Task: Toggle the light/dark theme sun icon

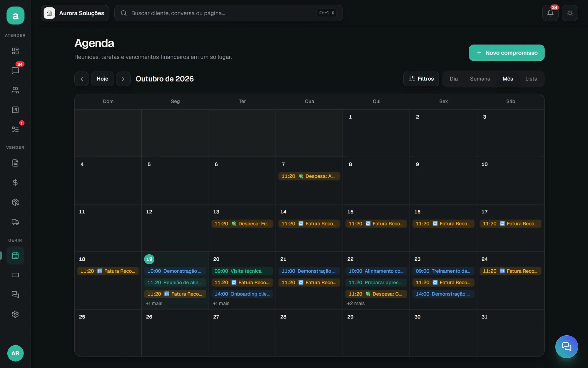Action: pos(570,13)
